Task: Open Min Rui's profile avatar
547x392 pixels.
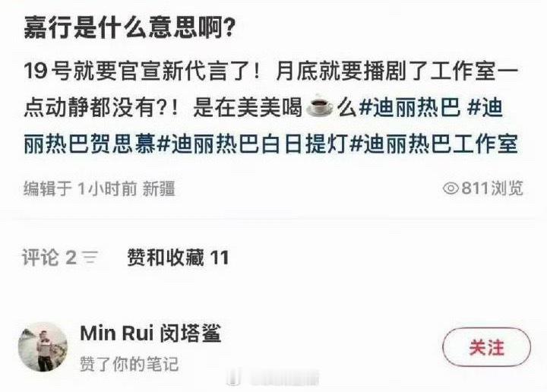Action: (43, 347)
